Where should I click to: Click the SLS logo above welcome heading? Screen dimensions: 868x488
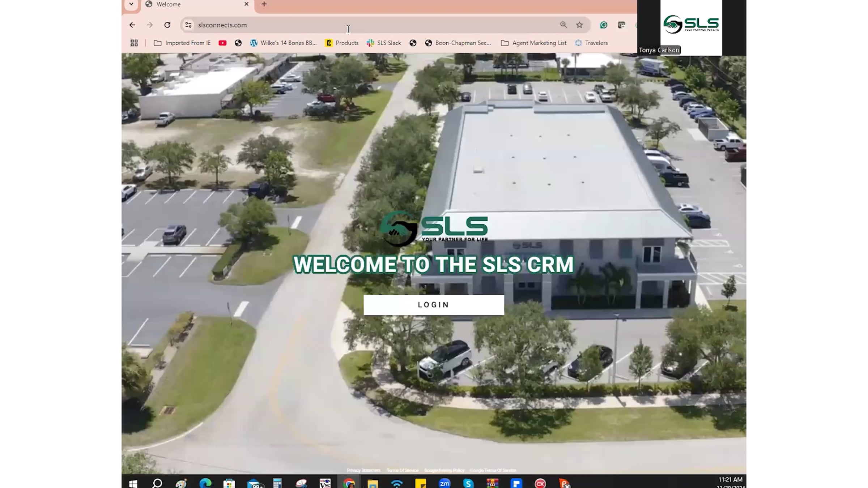tap(434, 229)
